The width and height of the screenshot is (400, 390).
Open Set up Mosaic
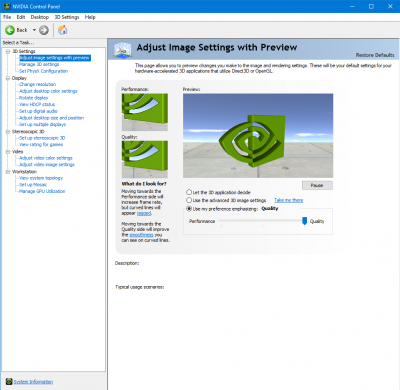point(33,185)
